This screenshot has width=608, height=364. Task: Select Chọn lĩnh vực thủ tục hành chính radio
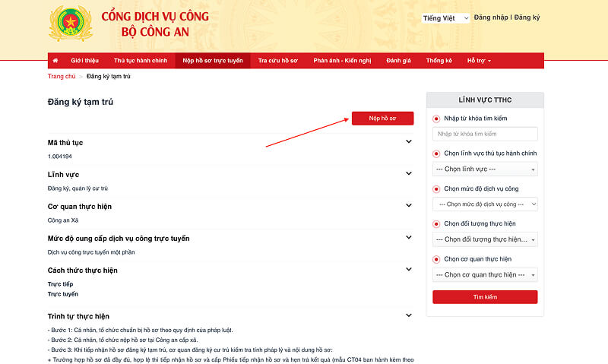coord(436,154)
